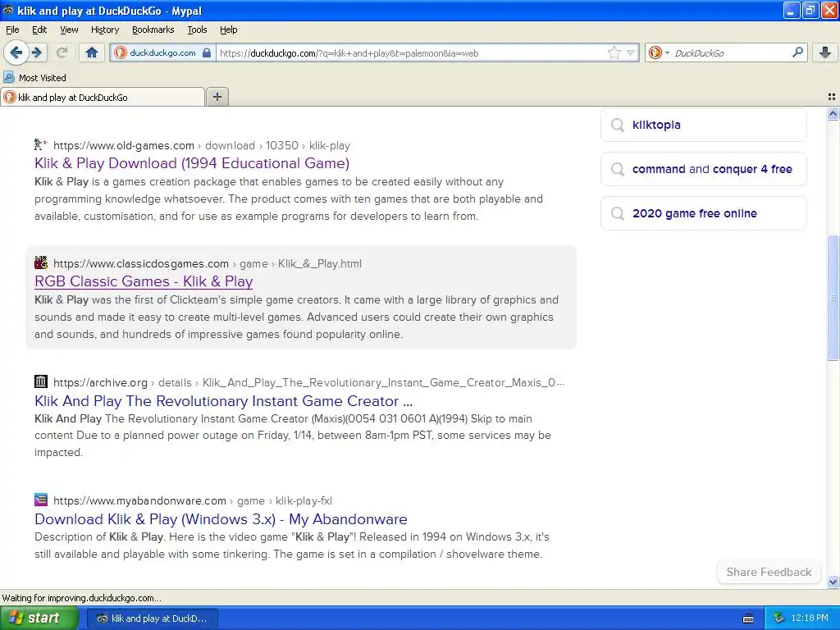Click the magnifier icon beside kliktopia
840x630 pixels.
pos(618,125)
